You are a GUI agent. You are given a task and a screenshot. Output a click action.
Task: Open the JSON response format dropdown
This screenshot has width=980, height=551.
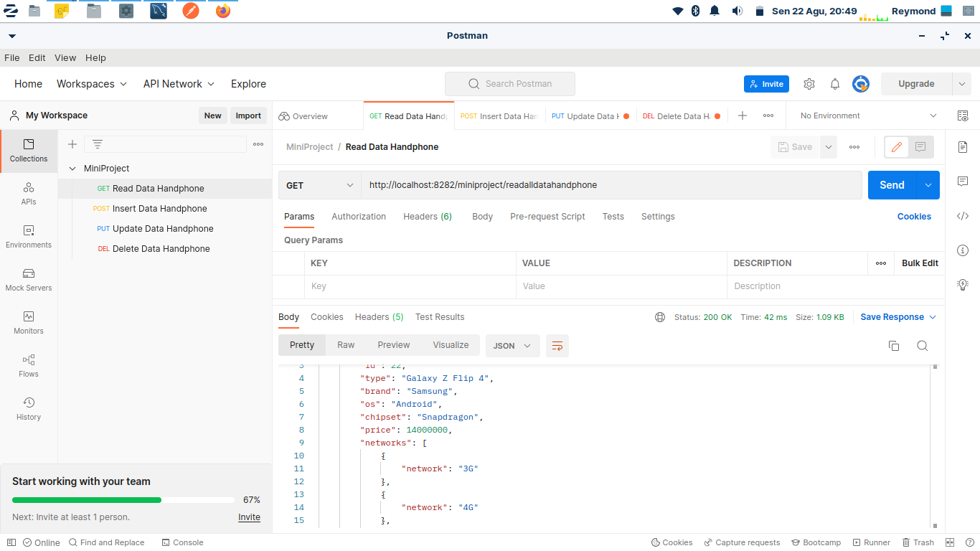point(512,345)
